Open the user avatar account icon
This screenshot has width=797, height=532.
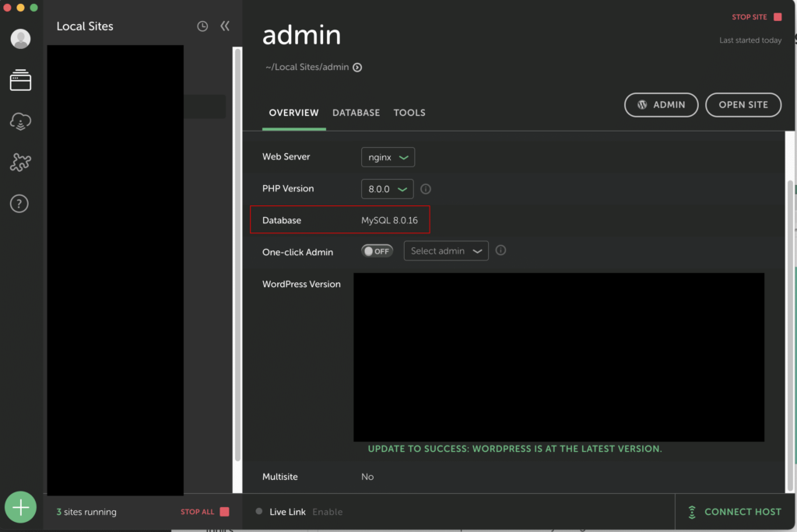[21, 38]
